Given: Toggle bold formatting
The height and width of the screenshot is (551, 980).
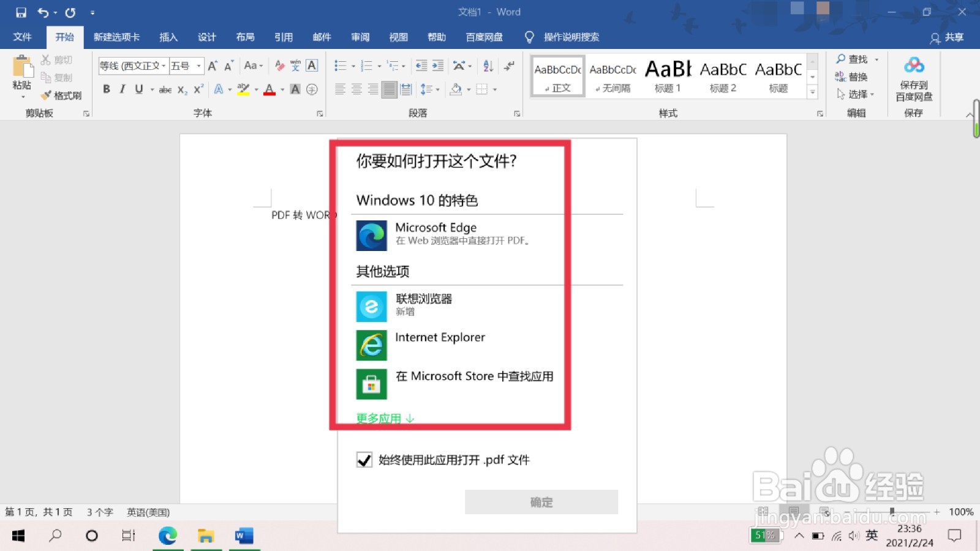Looking at the screenshot, I should pos(107,89).
